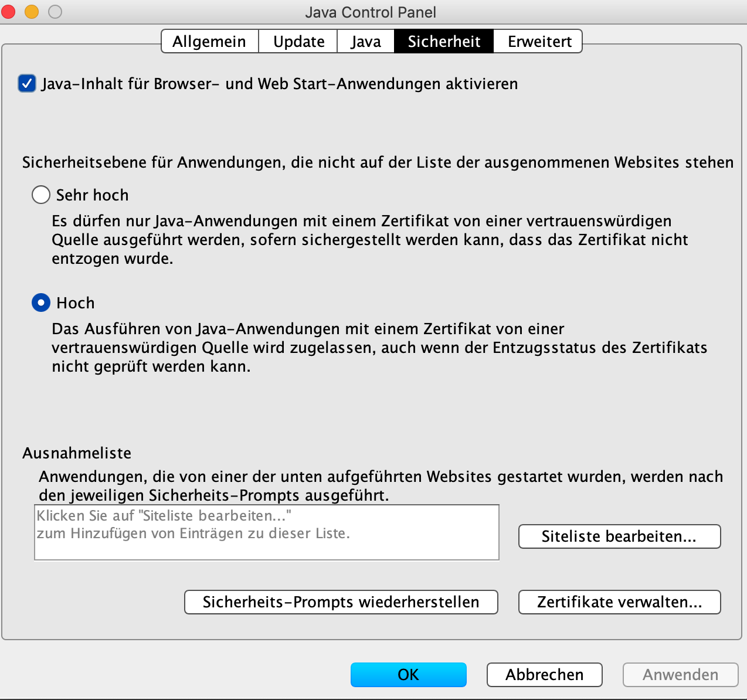The height and width of the screenshot is (700, 747).
Task: Click the Ausnahmeliste heading text
Action: click(x=77, y=453)
